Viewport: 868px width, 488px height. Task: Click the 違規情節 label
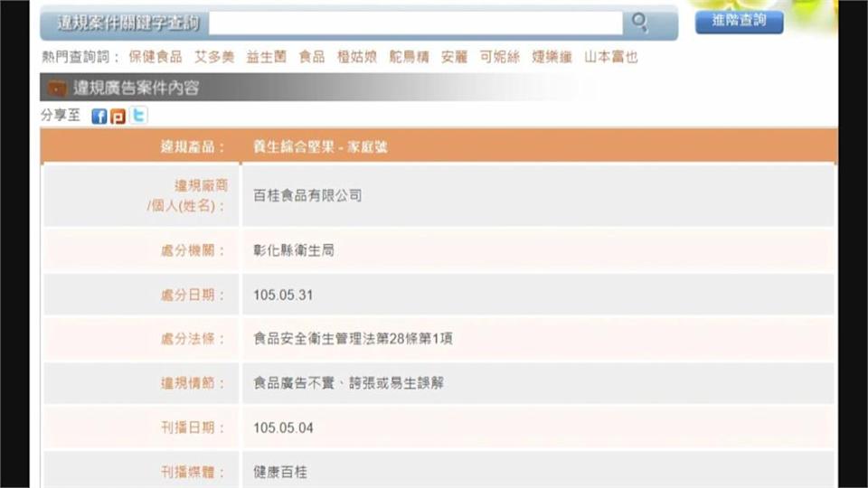coord(193,383)
